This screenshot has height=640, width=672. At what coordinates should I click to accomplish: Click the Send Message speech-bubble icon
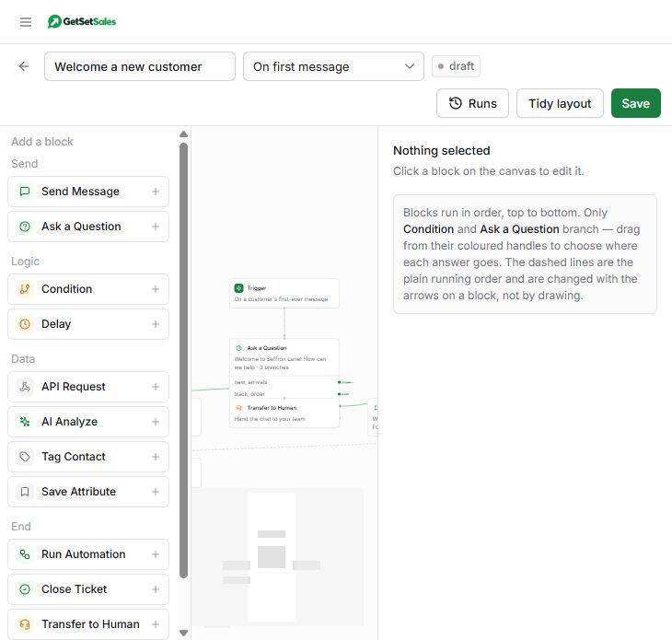point(25,192)
